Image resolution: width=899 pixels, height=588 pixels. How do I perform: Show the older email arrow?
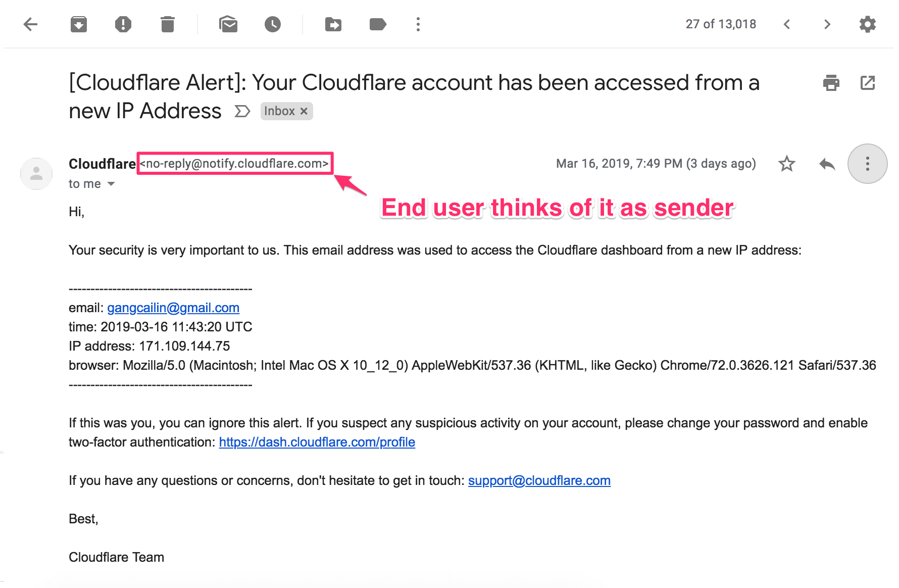pyautogui.click(x=827, y=24)
